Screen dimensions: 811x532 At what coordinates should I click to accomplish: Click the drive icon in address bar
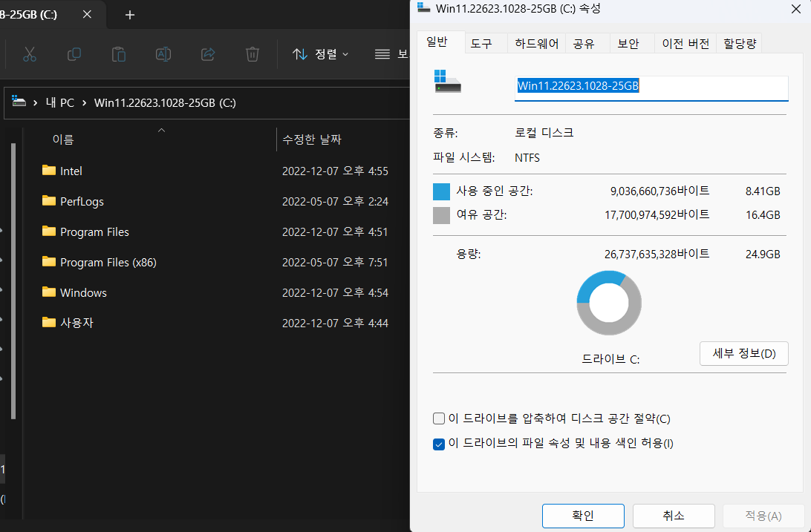click(x=19, y=101)
